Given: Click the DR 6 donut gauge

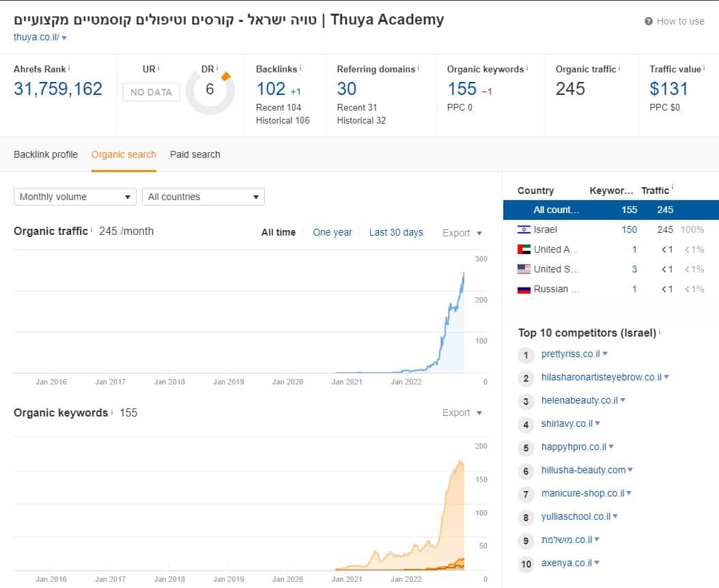Looking at the screenshot, I should pyautogui.click(x=210, y=90).
